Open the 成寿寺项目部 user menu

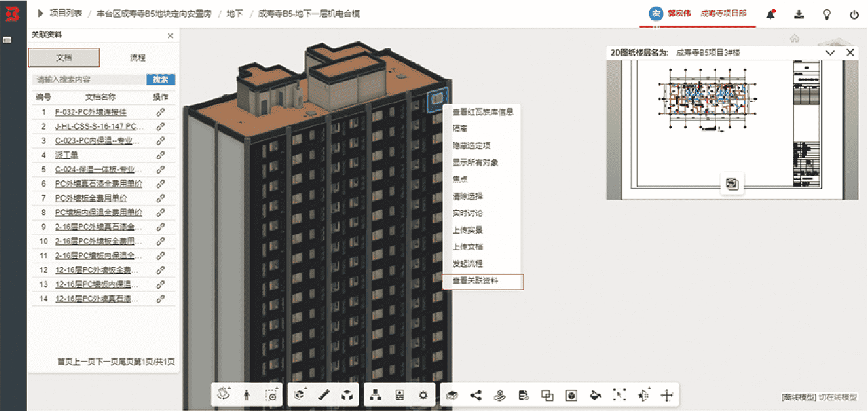click(723, 13)
